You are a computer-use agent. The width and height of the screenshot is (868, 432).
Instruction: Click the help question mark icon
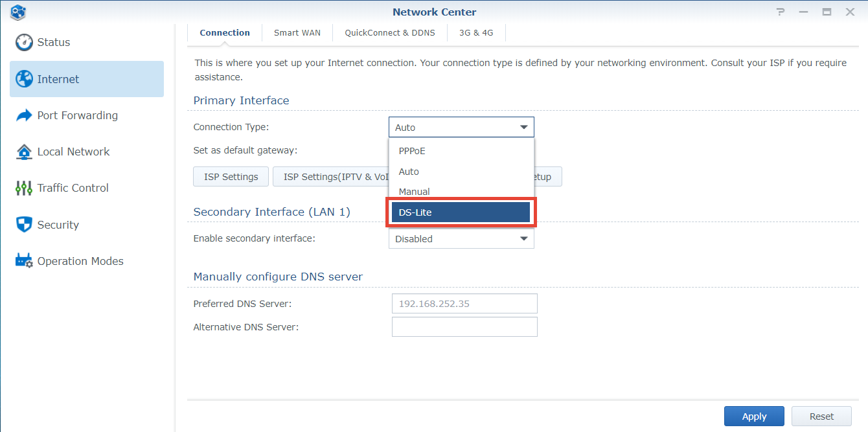[780, 12]
